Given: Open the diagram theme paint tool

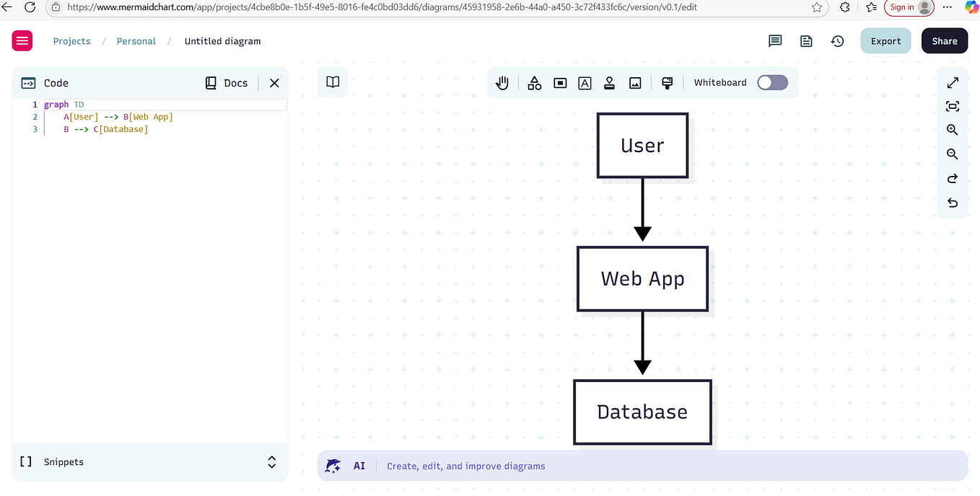Looking at the screenshot, I should click(667, 82).
